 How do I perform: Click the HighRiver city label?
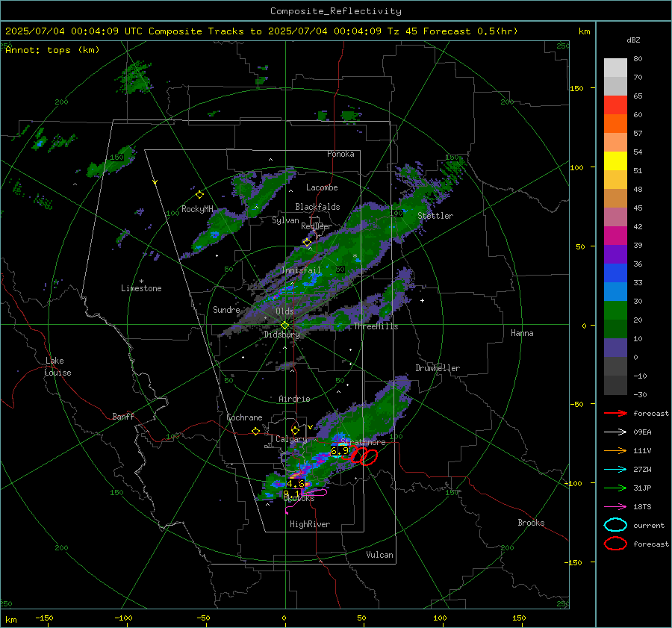tap(310, 524)
